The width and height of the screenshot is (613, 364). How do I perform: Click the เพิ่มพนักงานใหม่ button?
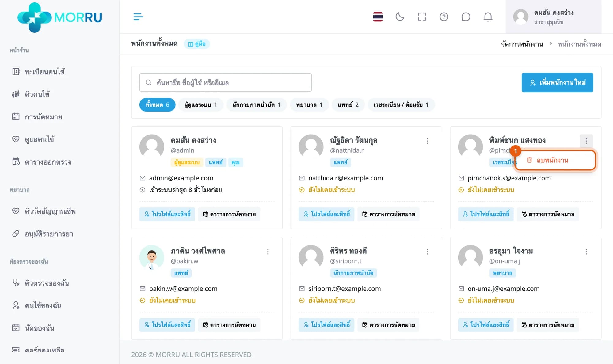tap(557, 82)
